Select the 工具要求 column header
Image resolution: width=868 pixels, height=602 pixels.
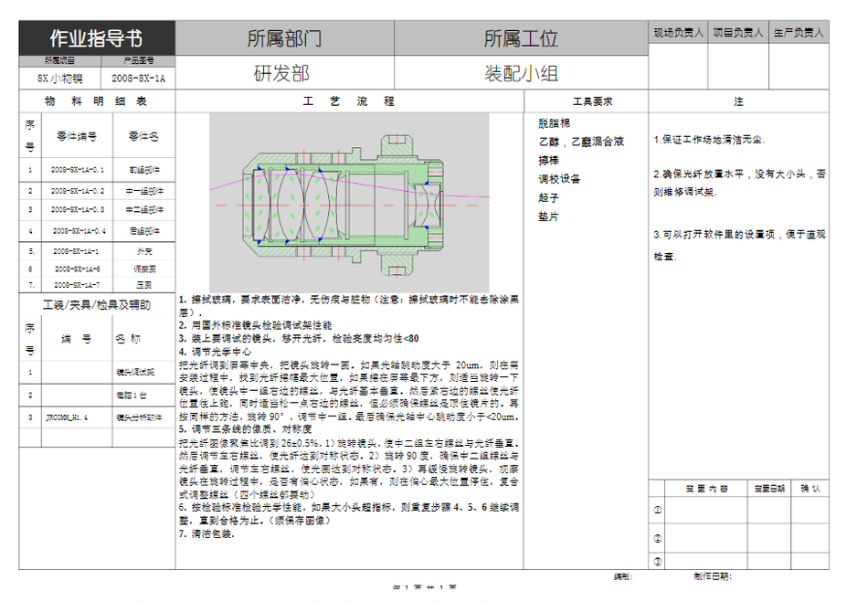592,101
